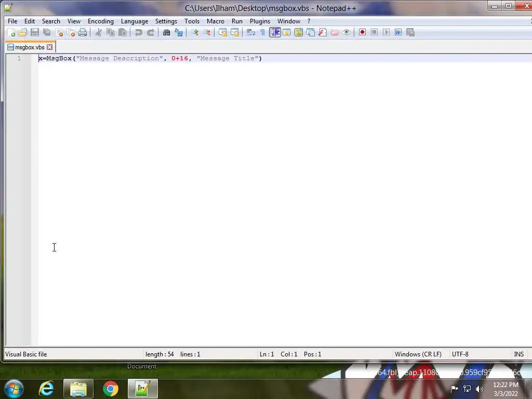
Task: Print the document using printer icon
Action: click(x=83, y=33)
